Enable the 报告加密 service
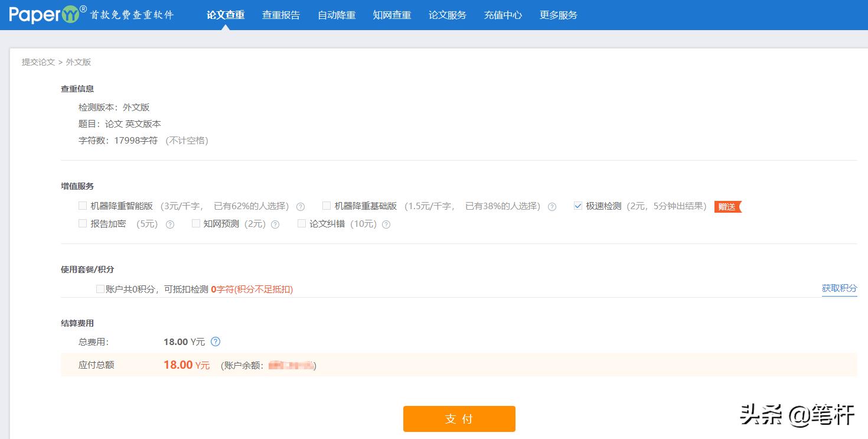 tap(83, 223)
